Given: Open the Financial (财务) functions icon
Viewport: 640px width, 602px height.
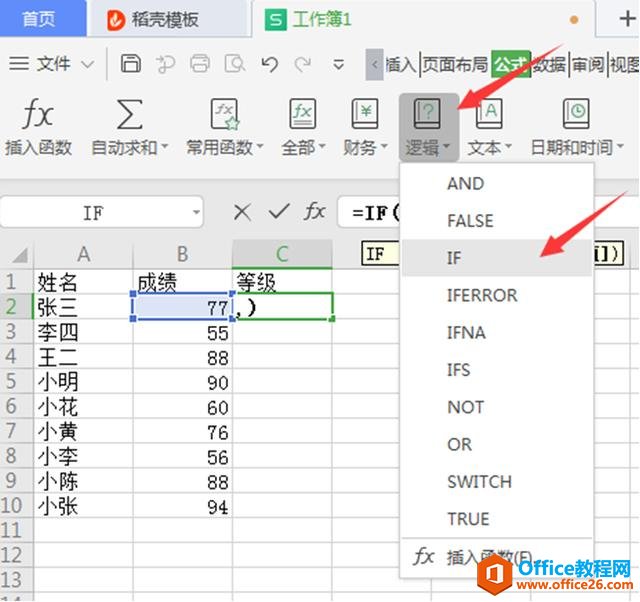Looking at the screenshot, I should [364, 113].
